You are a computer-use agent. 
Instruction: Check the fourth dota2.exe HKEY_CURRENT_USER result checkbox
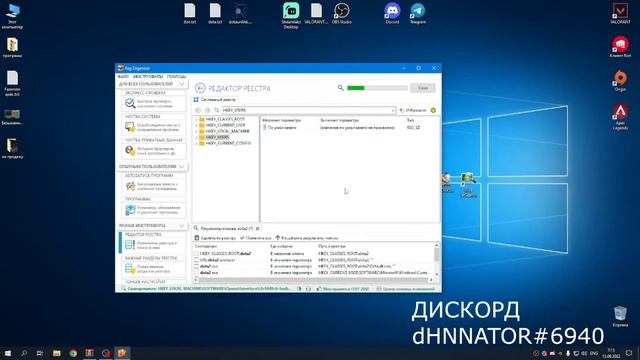(x=196, y=272)
